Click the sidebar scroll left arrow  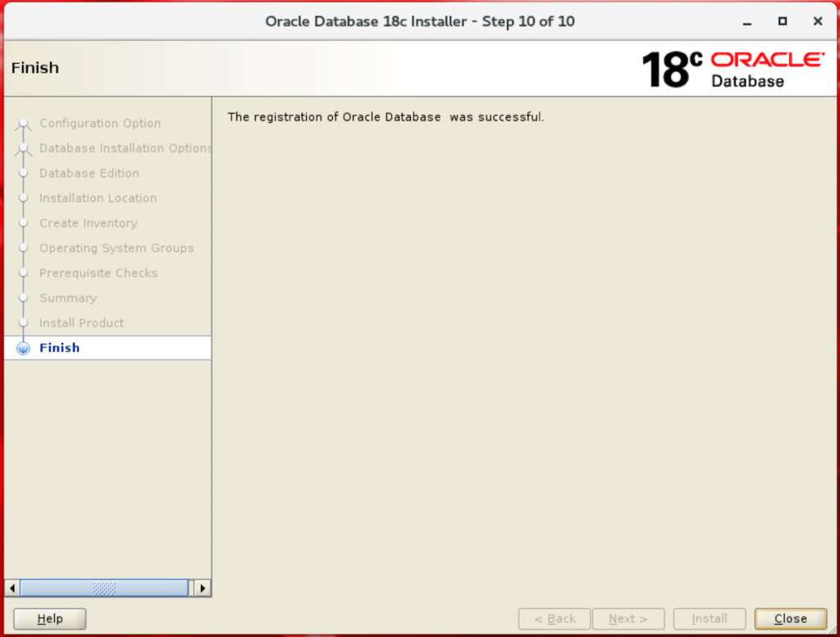point(12,589)
